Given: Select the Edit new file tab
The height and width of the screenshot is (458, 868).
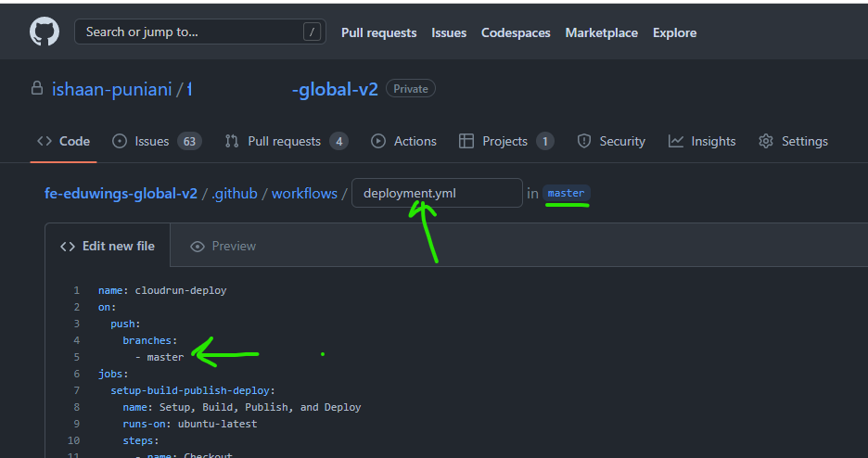Looking at the screenshot, I should point(108,246).
